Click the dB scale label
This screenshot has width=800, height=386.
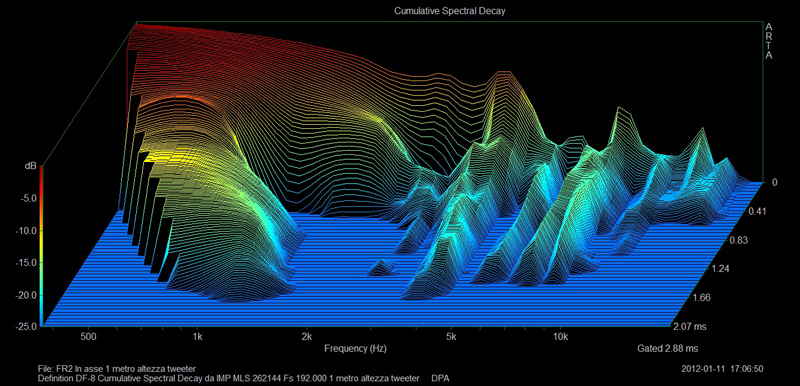(30, 166)
